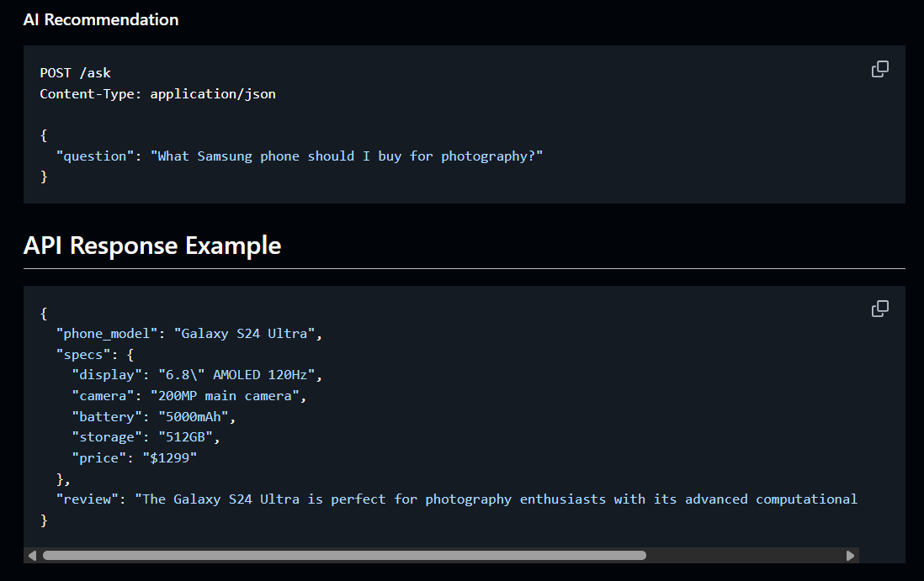Click the API Response Example heading
Image resolution: width=924 pixels, height=581 pixels.
[x=152, y=246]
